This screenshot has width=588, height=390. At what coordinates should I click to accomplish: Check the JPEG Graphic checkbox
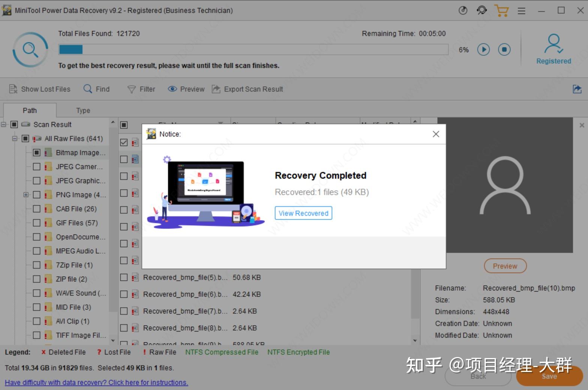coord(36,181)
